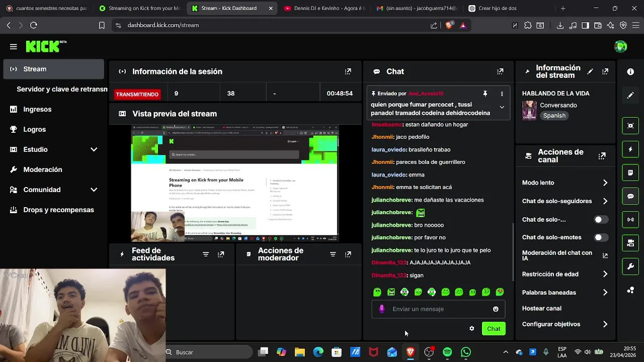
Task: Pop out the Información de la sesión panel
Action: [348, 71]
